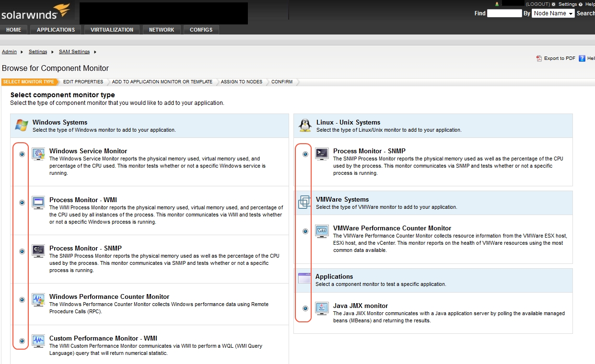
Task: Follow the Admin breadcrumb link
Action: coord(9,52)
